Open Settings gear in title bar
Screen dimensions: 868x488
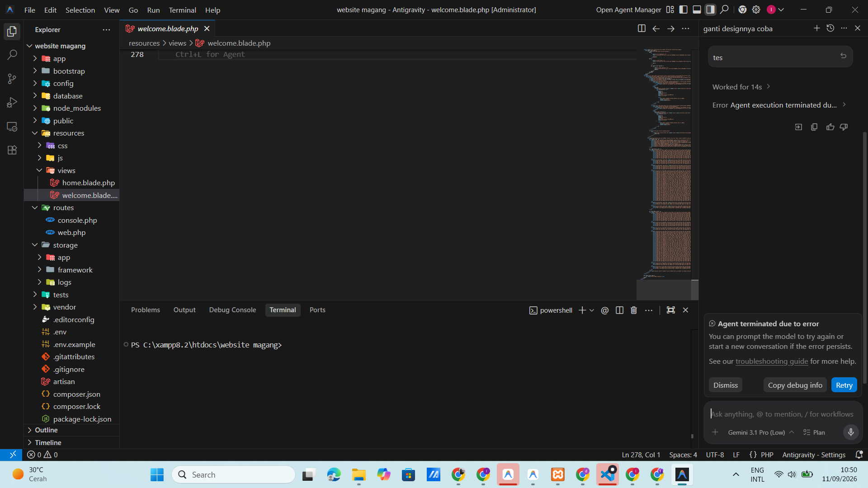[756, 9]
